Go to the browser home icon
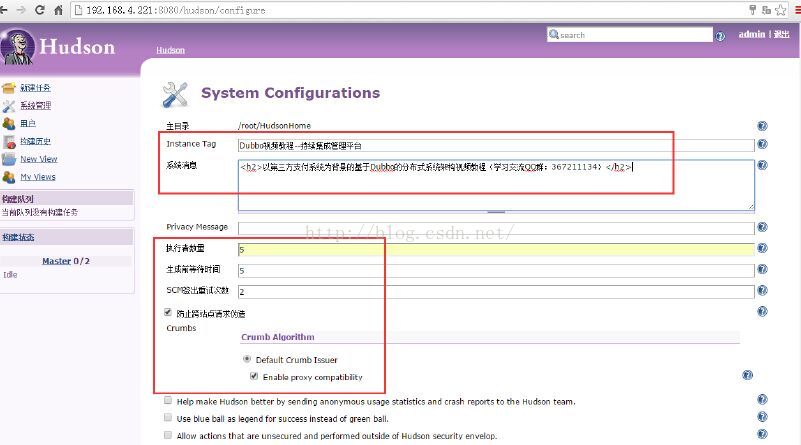 [x=58, y=10]
